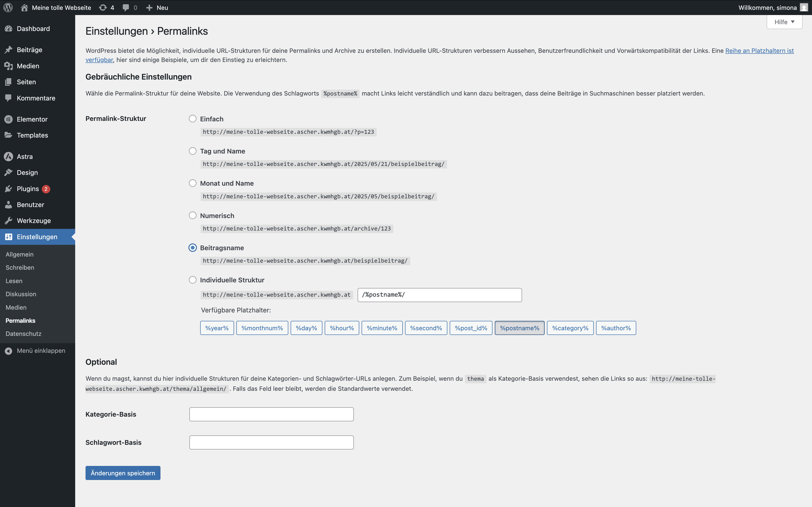Open the updates icon showing 4

tap(103, 7)
